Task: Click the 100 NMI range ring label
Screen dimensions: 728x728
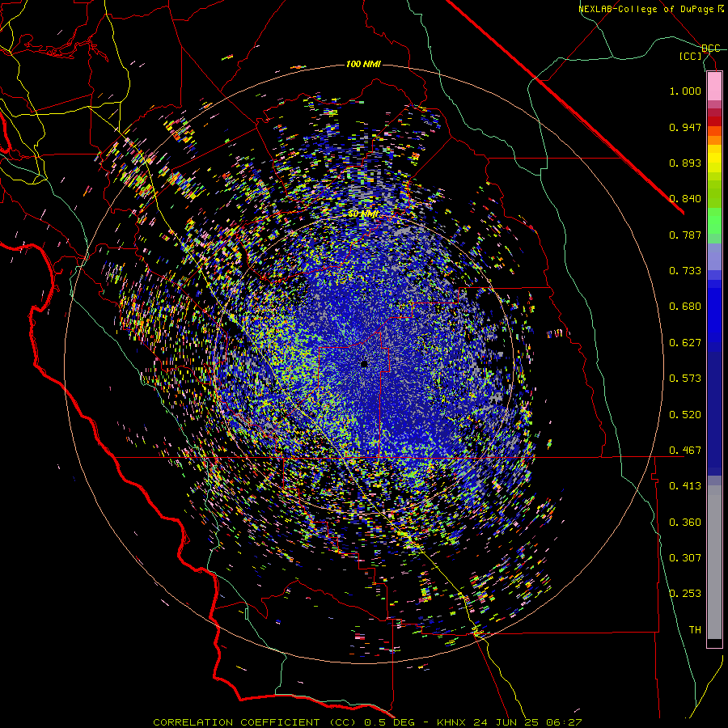Action: click(x=363, y=64)
